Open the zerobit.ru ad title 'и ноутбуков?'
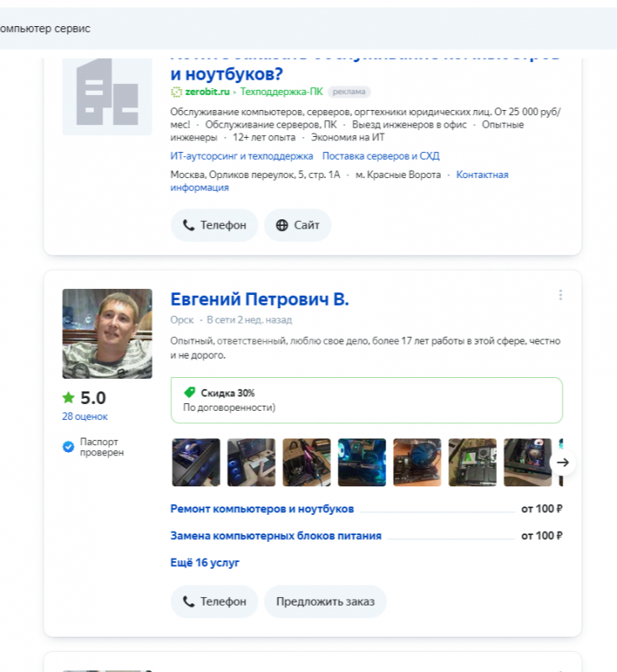The image size is (617, 672). (227, 74)
